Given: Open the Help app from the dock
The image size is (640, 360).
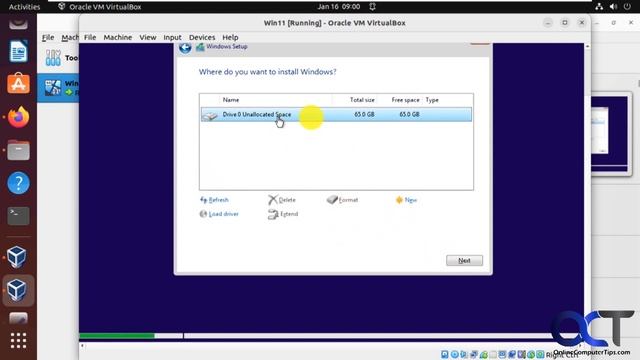Looking at the screenshot, I should (x=18, y=183).
